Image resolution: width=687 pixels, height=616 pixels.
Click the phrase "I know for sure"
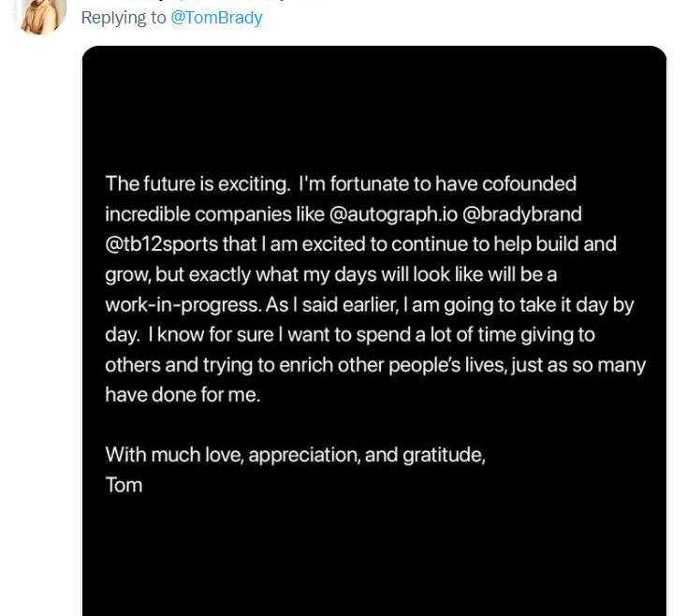click(212, 335)
